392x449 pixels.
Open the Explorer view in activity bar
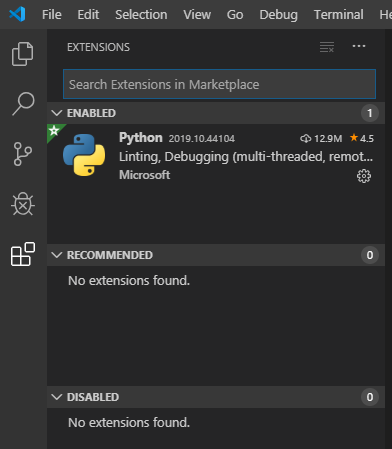pos(23,54)
